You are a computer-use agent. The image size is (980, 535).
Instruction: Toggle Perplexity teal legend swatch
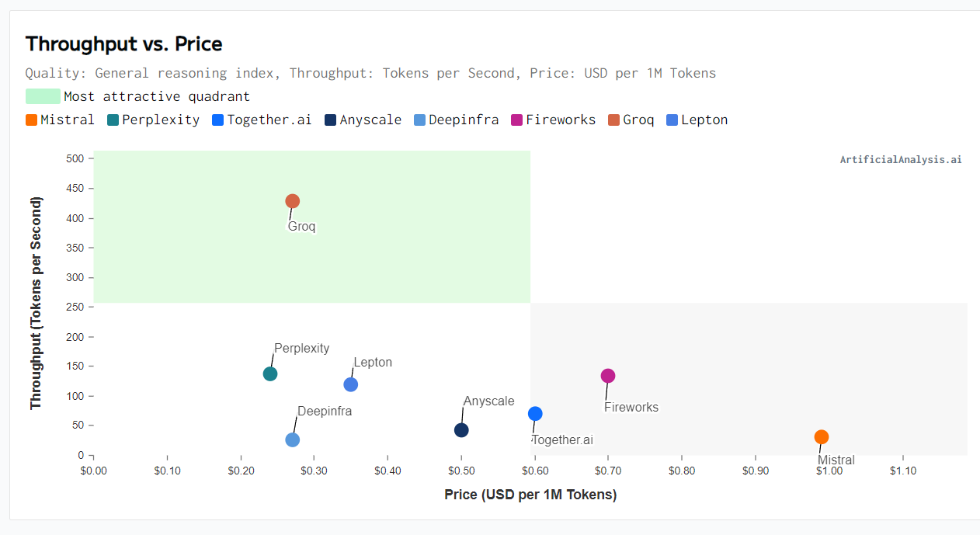tap(113, 120)
